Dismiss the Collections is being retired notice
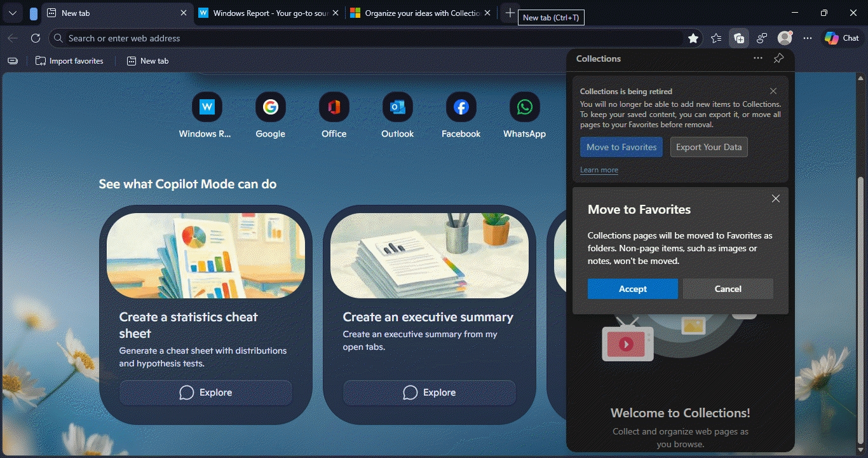The width and height of the screenshot is (868, 458). point(773,91)
